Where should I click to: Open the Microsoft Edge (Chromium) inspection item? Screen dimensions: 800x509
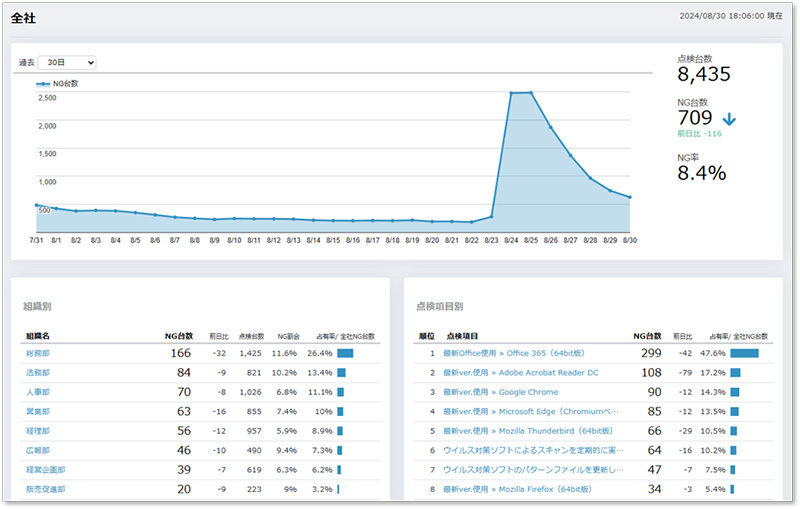coord(531,411)
